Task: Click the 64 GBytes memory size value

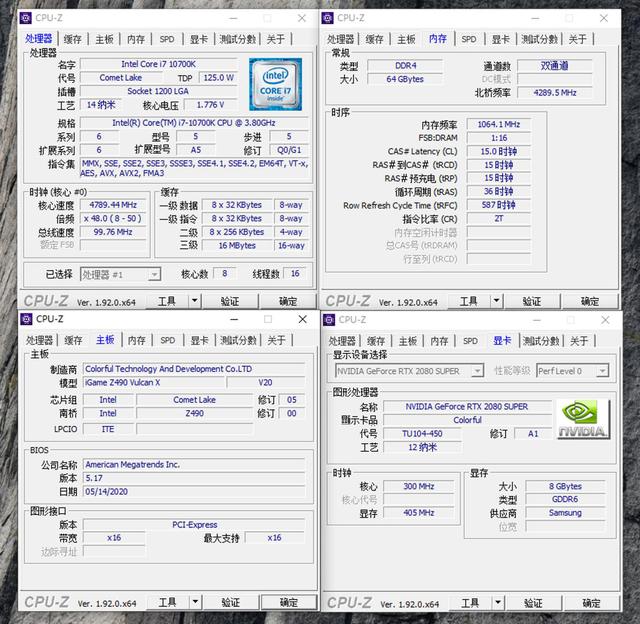Action: [405, 79]
